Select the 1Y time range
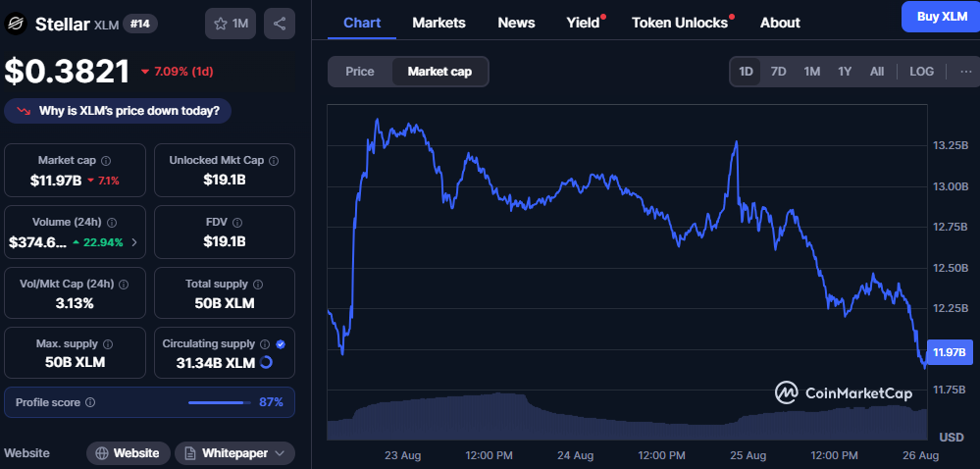The image size is (980, 469). pyautogui.click(x=845, y=72)
